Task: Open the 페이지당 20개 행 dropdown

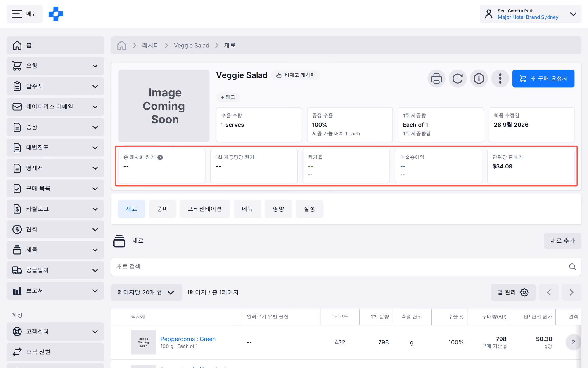Action: 147,292
